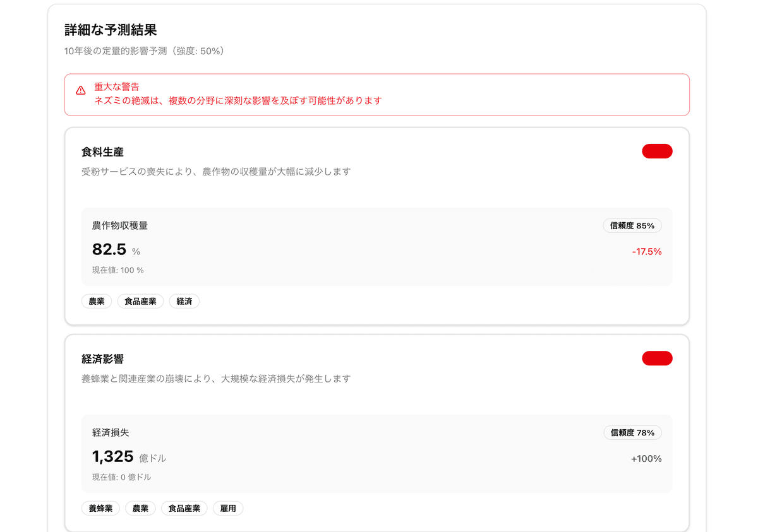Click the 養蜂業と関連産業の崩壊 description text
This screenshot has width=758, height=532.
[216, 379]
